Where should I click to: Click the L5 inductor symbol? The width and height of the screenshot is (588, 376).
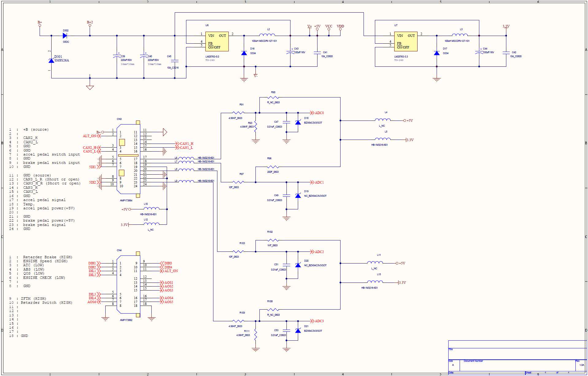click(383, 139)
